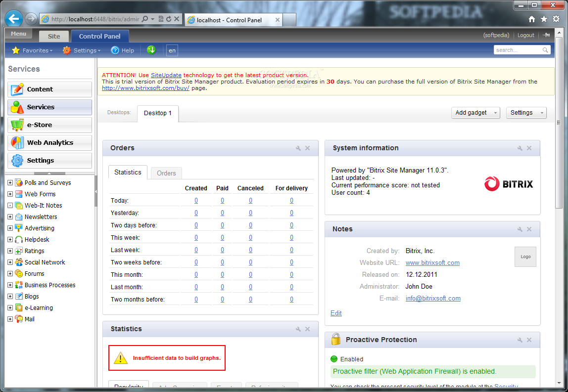
Task: Close the Orders gadget
Action: pyautogui.click(x=308, y=148)
